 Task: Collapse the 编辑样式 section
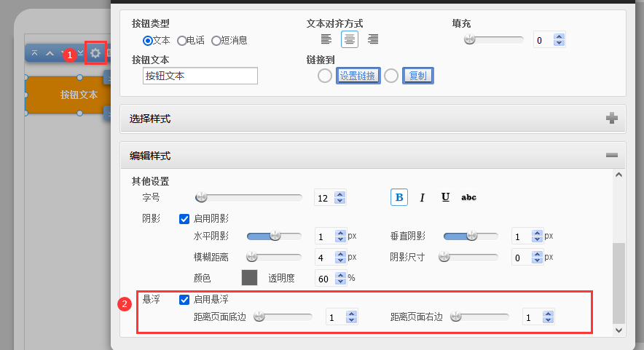[x=612, y=156]
